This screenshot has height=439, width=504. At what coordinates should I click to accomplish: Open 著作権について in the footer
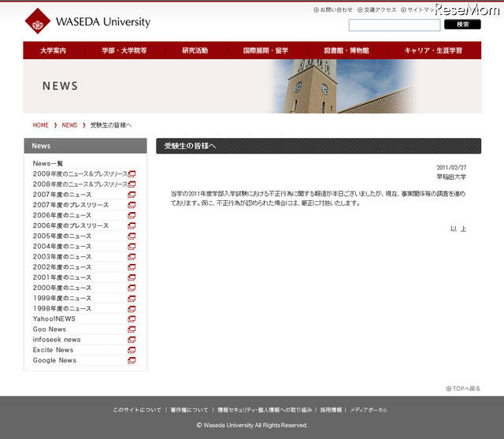click(x=189, y=410)
